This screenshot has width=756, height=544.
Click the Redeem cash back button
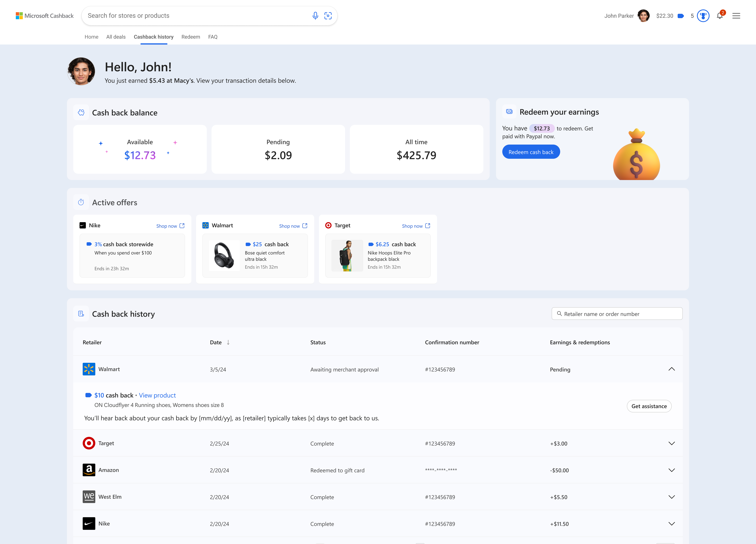[x=531, y=152]
